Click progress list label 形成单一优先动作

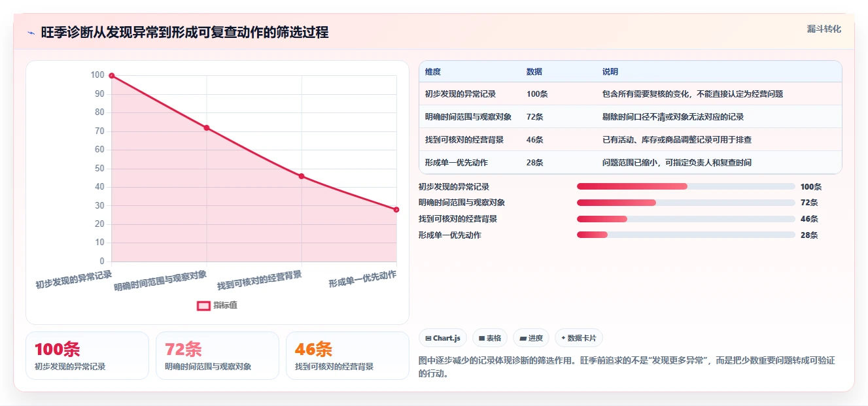(450, 235)
